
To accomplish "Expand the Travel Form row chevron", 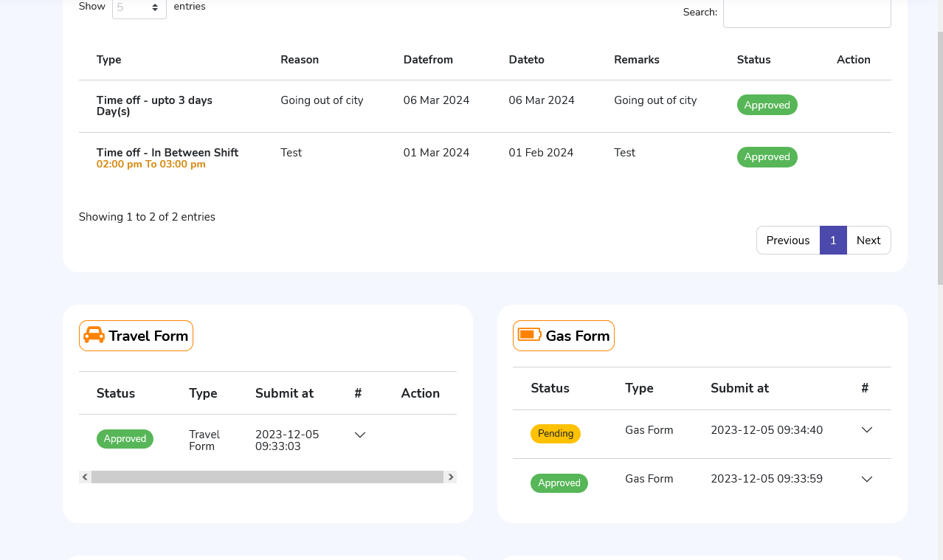I will pyautogui.click(x=360, y=435).
